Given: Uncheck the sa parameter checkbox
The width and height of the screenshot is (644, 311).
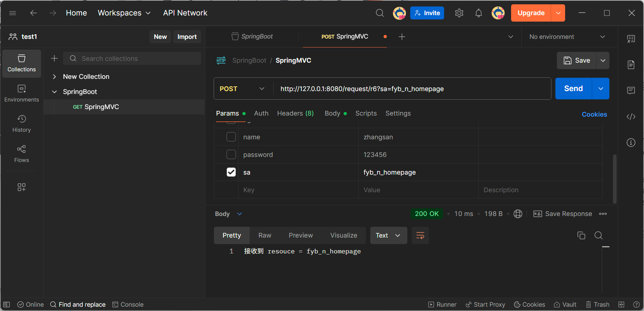Looking at the screenshot, I should point(231,172).
